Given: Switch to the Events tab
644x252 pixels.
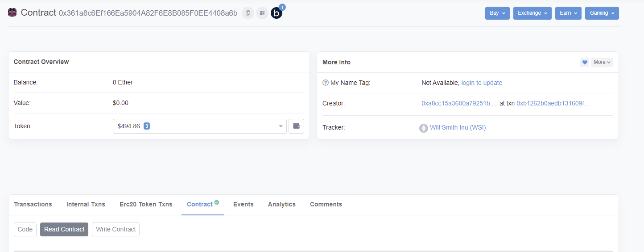Looking at the screenshot, I should click(244, 204).
